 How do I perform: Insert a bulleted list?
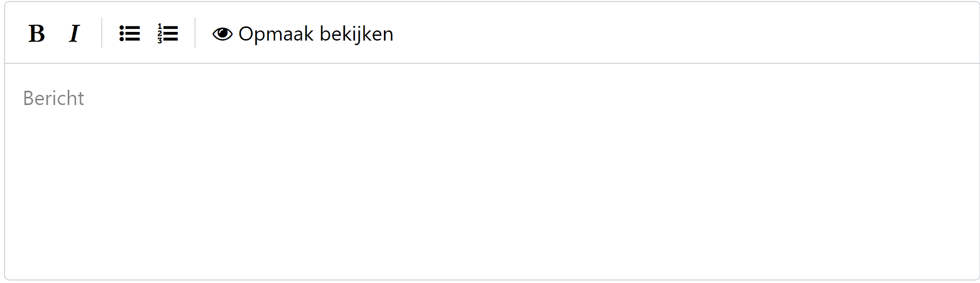click(130, 34)
